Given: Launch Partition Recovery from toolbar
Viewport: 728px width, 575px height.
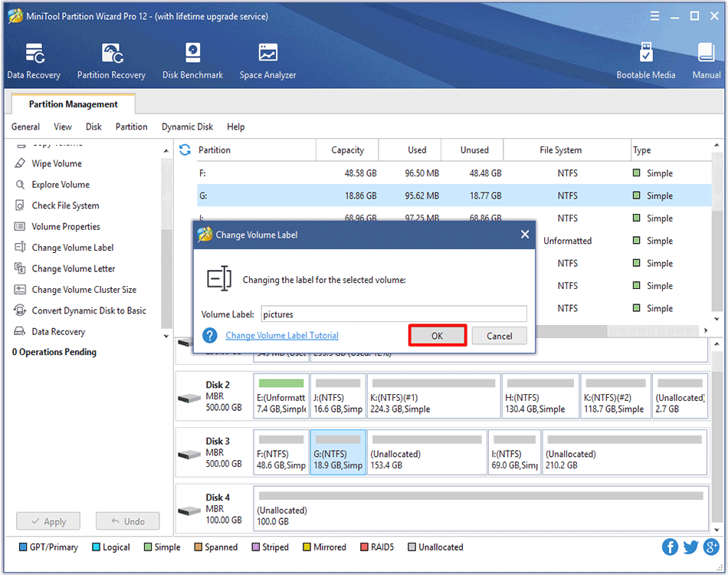Looking at the screenshot, I should click(x=111, y=61).
